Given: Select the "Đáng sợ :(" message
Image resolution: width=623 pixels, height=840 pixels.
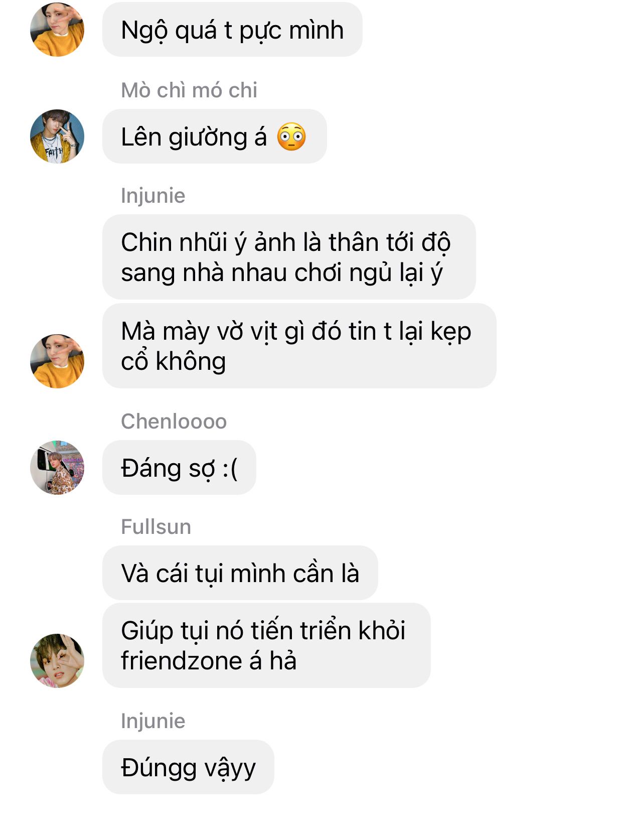Looking at the screenshot, I should pyautogui.click(x=179, y=468).
